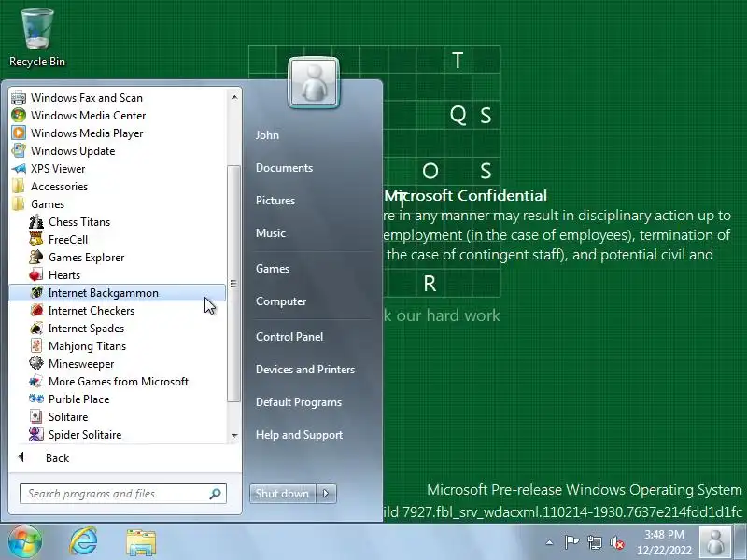This screenshot has height=560, width=747.
Task: Click the muted volume tray icon
Action: tap(617, 542)
